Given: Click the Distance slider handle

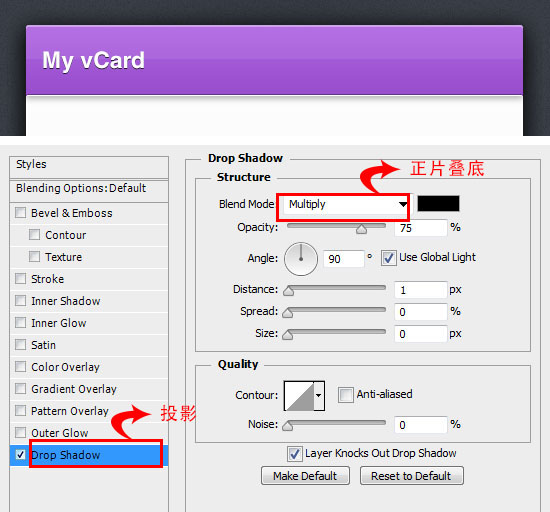Looking at the screenshot, I should click(288, 291).
